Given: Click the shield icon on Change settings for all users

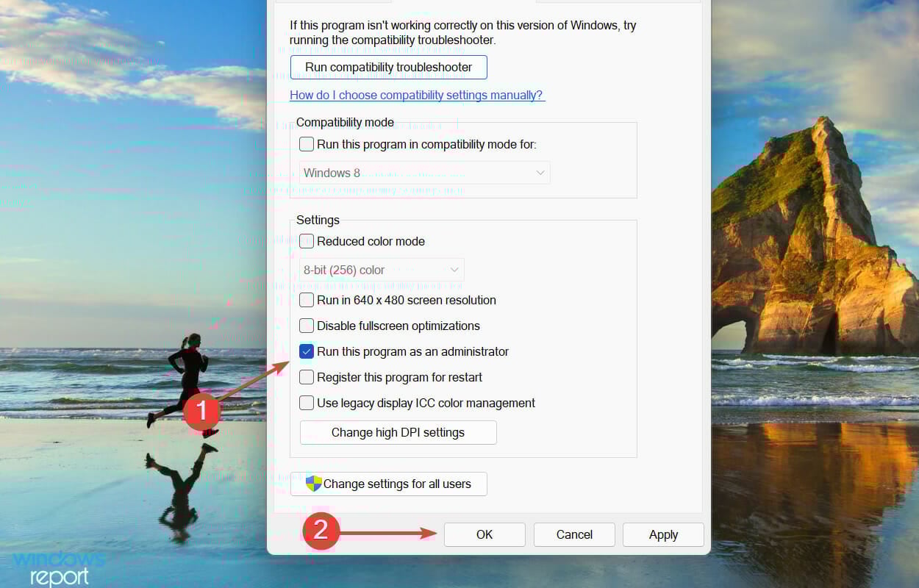Looking at the screenshot, I should point(314,484).
